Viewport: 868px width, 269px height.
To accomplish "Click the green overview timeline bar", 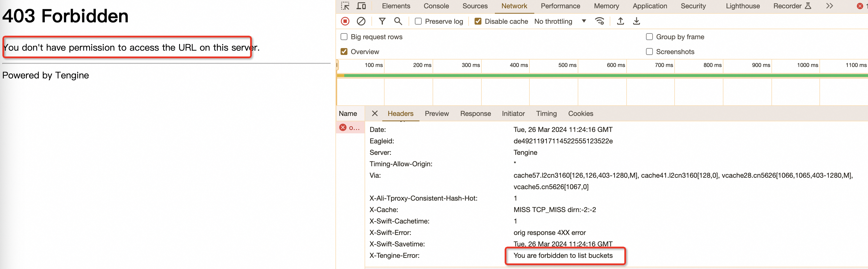I will click(606, 76).
